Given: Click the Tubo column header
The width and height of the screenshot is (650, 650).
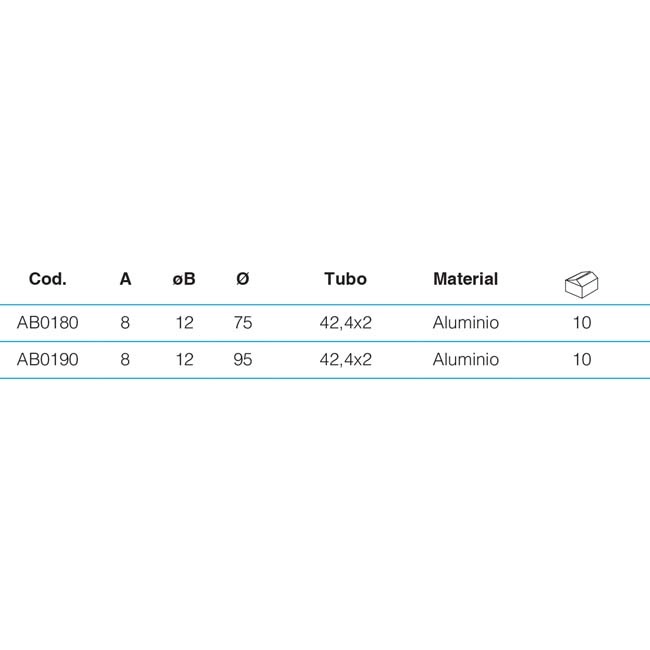Looking at the screenshot, I should click(345, 279).
